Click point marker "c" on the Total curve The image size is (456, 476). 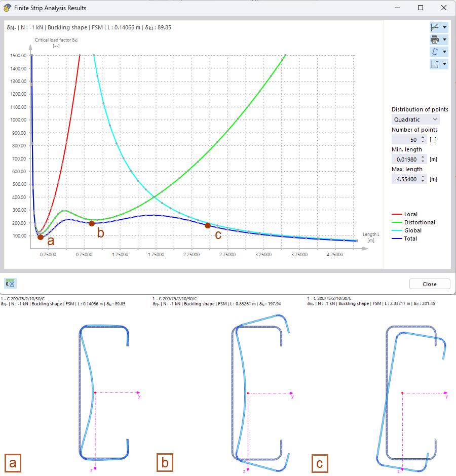point(208,226)
